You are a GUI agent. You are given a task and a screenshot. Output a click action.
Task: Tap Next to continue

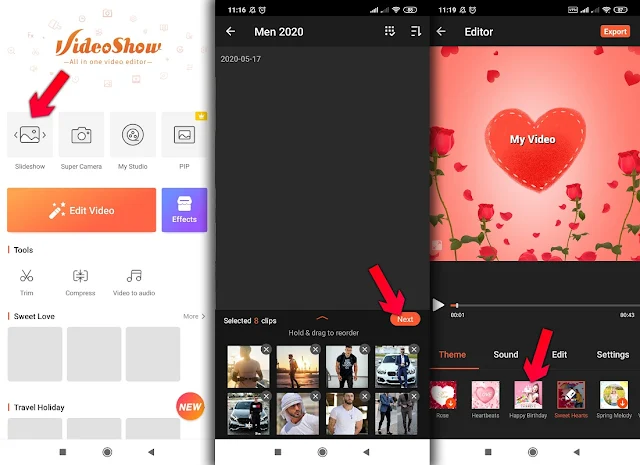point(405,319)
